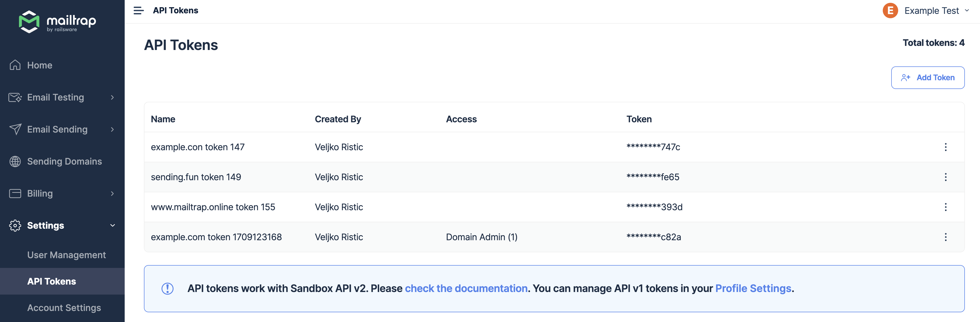Toggle the hamburger sidebar menu icon
Screen dimensions: 980x322
point(139,11)
